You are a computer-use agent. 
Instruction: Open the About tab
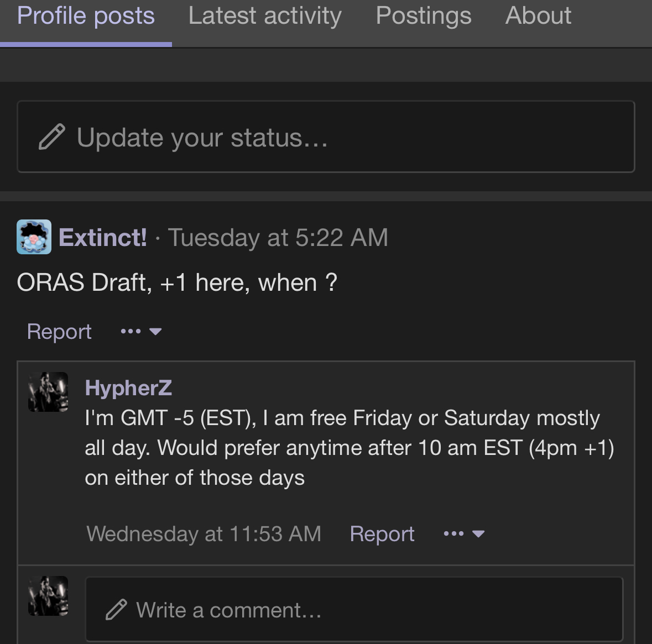pos(538,15)
